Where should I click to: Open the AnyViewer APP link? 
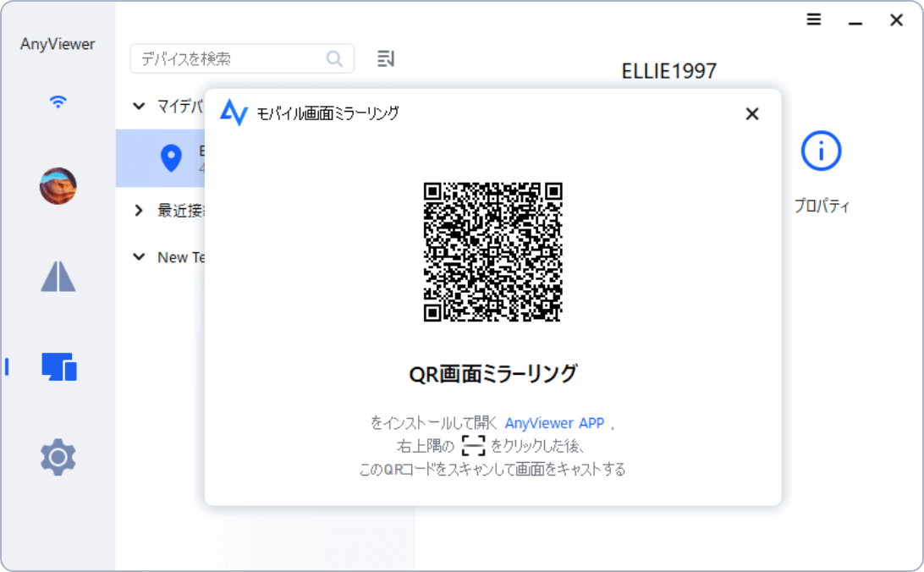pyautogui.click(x=554, y=423)
